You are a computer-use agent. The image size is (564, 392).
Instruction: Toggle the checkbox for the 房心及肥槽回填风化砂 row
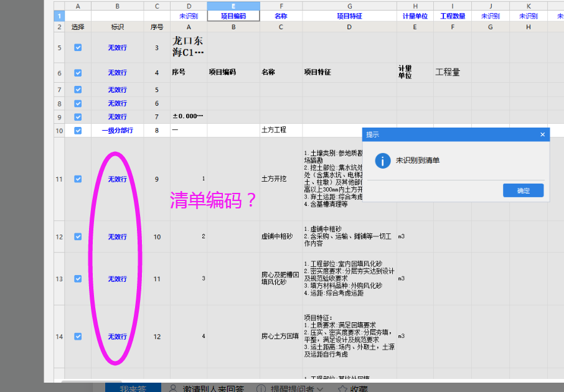tap(78, 279)
